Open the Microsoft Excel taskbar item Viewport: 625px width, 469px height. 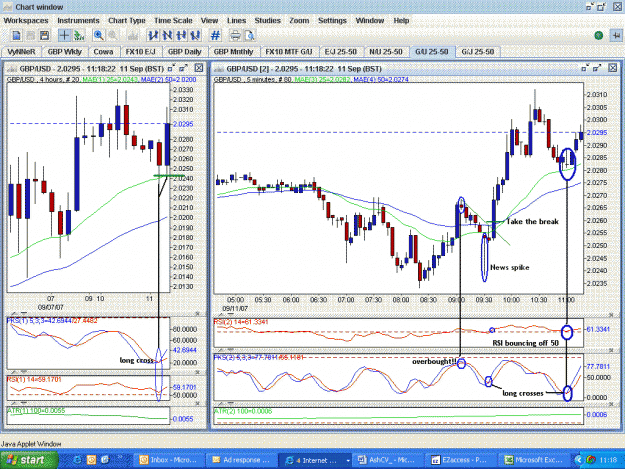[x=533, y=460]
